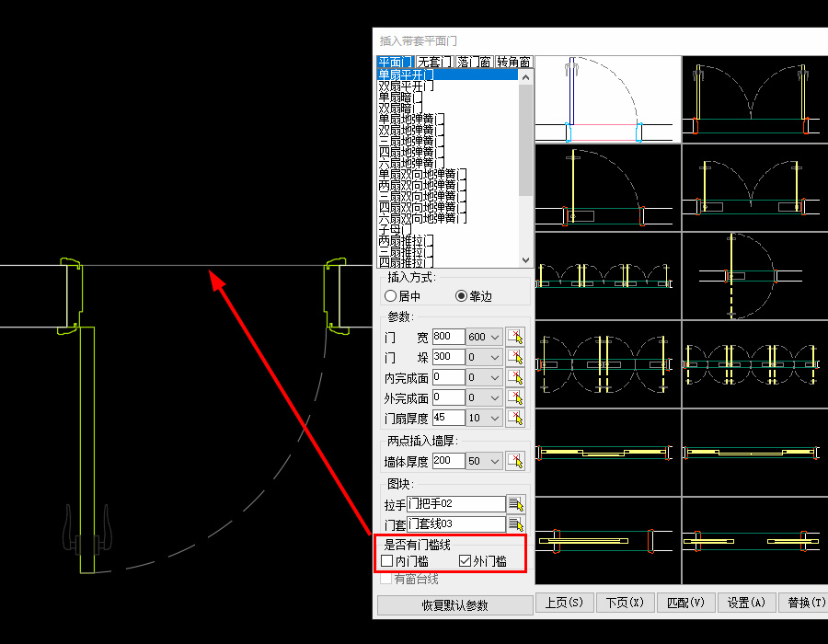Click the door list scrollbar down arrow
Screen dimensions: 828x644
coord(525,261)
